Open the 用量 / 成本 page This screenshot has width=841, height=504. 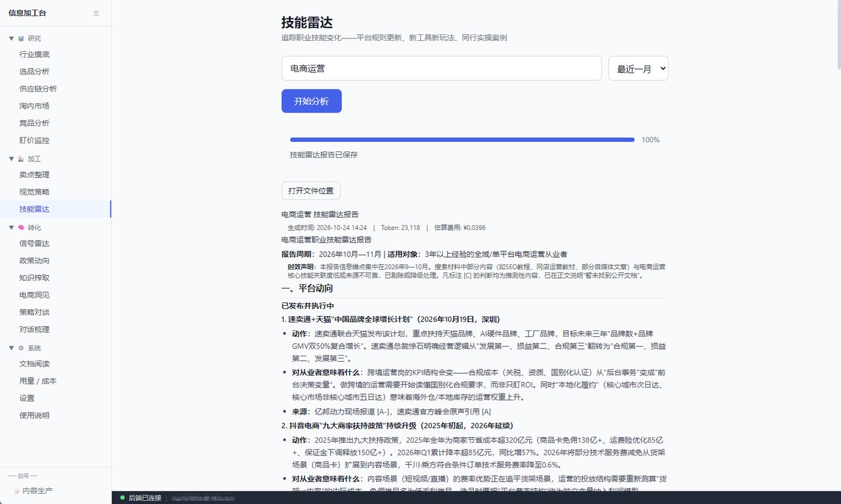point(55,381)
